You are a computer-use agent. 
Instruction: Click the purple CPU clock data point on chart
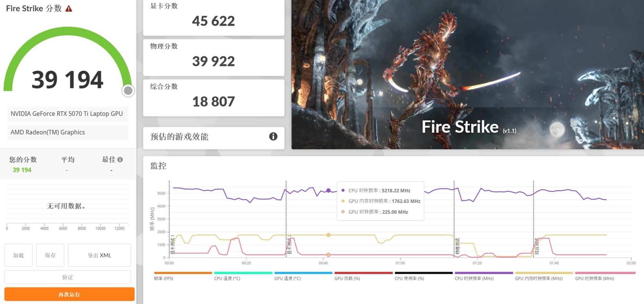(x=328, y=191)
